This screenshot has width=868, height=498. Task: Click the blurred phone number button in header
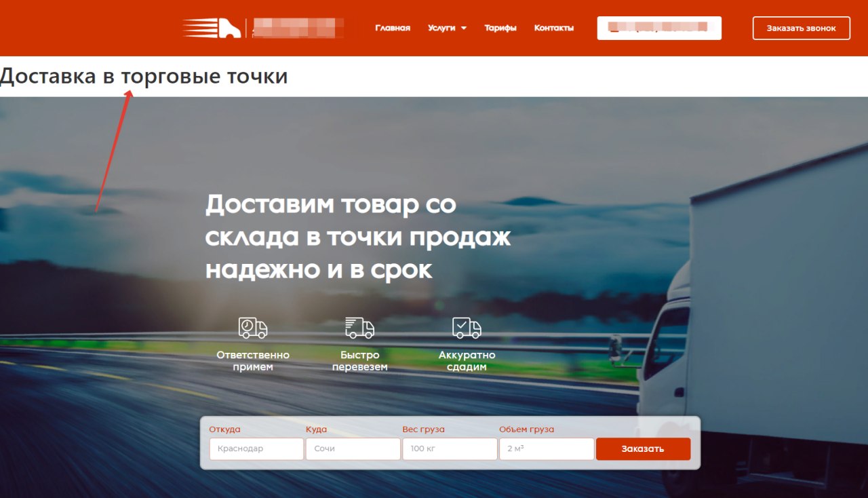pyautogui.click(x=659, y=28)
